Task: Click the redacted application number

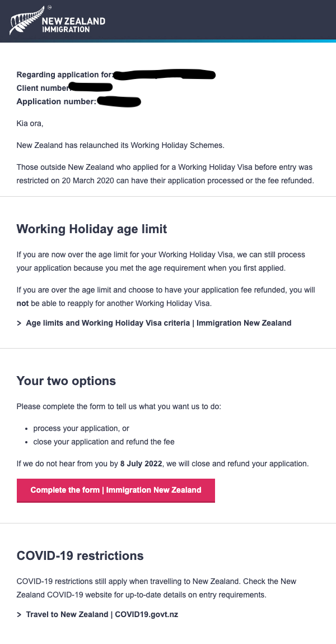Action: pos(119,101)
